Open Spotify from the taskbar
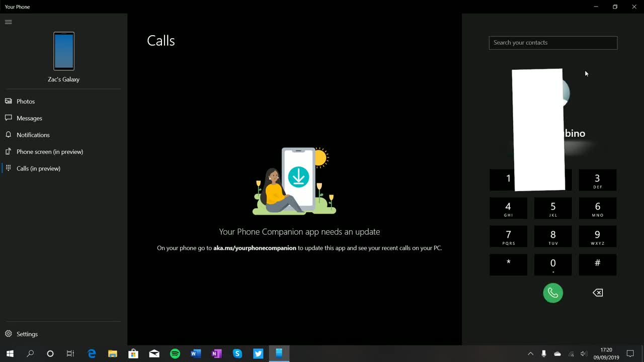Screen dimensions: 644x362 (175, 353)
